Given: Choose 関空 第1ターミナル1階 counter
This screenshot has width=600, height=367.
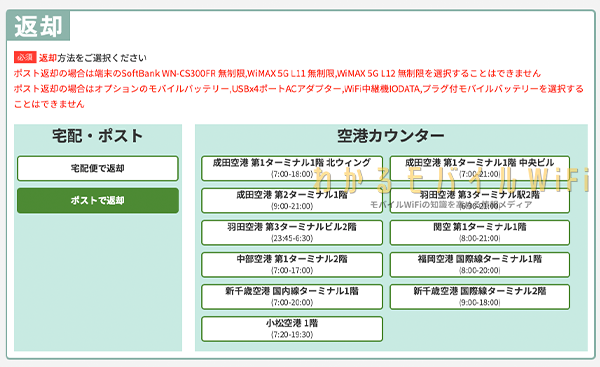Looking at the screenshot, I should (479, 233).
